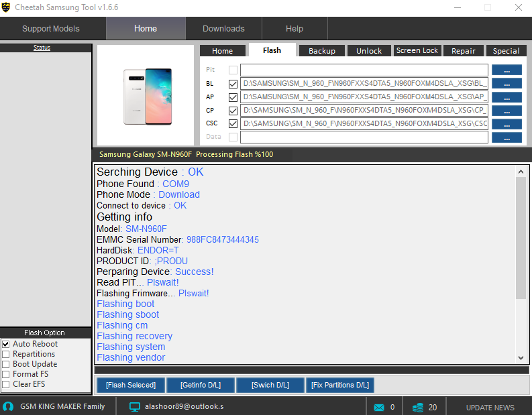Browse for the CP file

click(507, 111)
